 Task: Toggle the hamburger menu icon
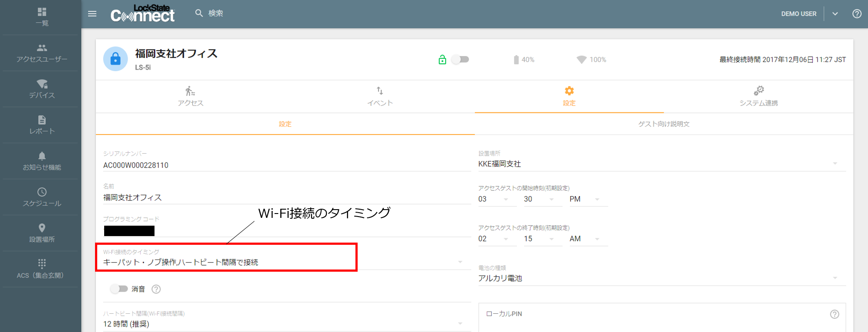tap(92, 14)
